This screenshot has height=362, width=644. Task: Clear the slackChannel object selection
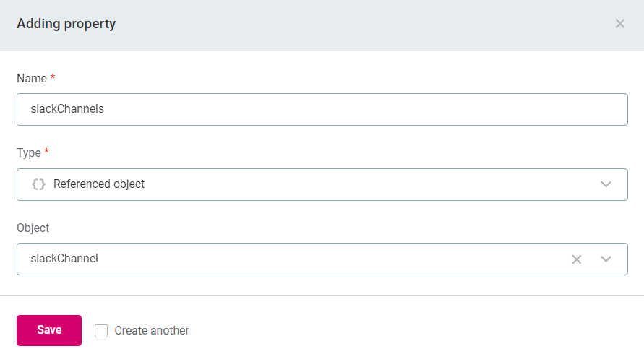coord(577,259)
